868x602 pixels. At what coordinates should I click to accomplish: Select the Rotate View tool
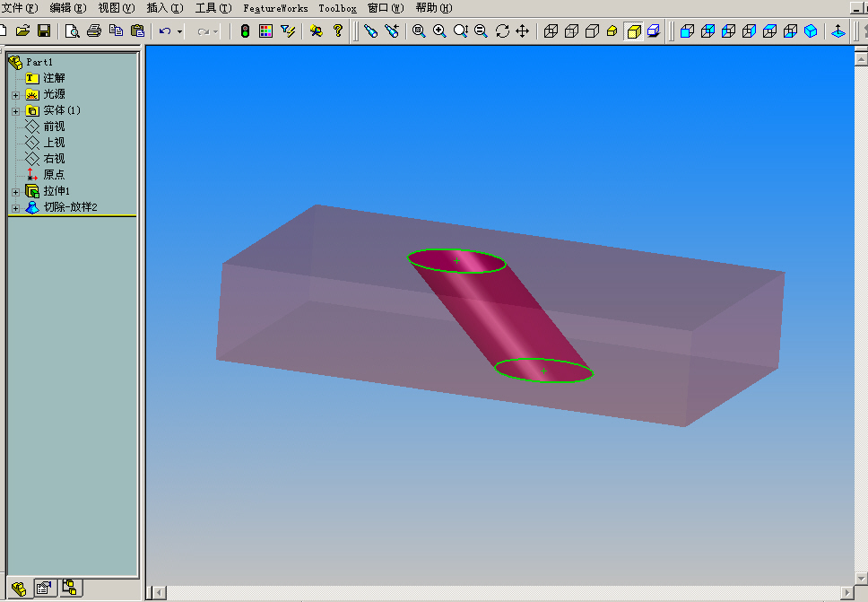pos(502,31)
